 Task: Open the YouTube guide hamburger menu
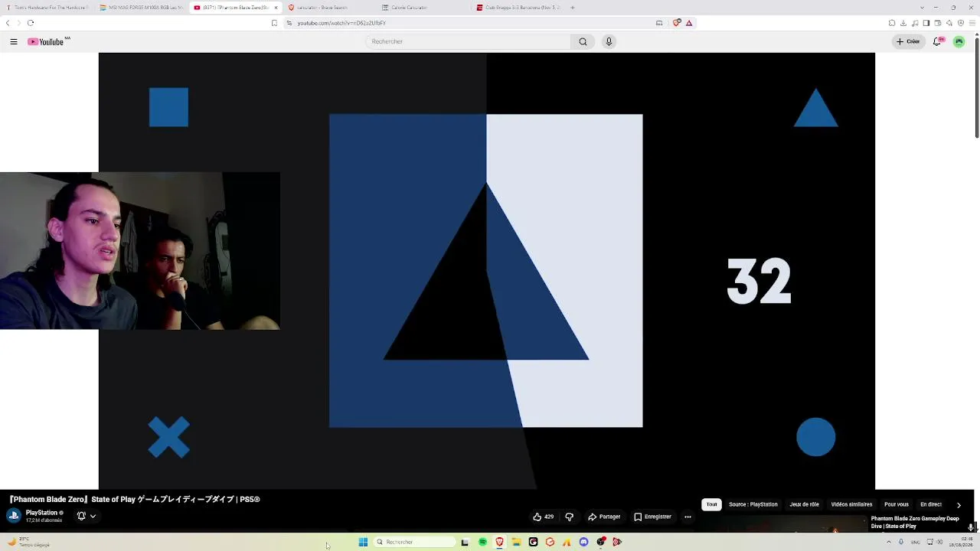click(x=14, y=41)
